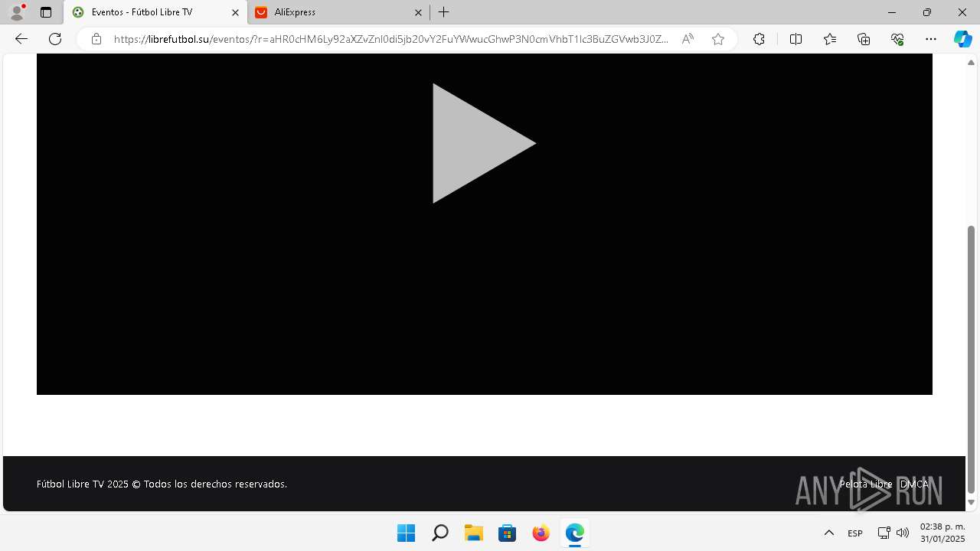The width and height of the screenshot is (980, 551).
Task: Click the scrollbar down arrow
Action: pyautogui.click(x=971, y=503)
